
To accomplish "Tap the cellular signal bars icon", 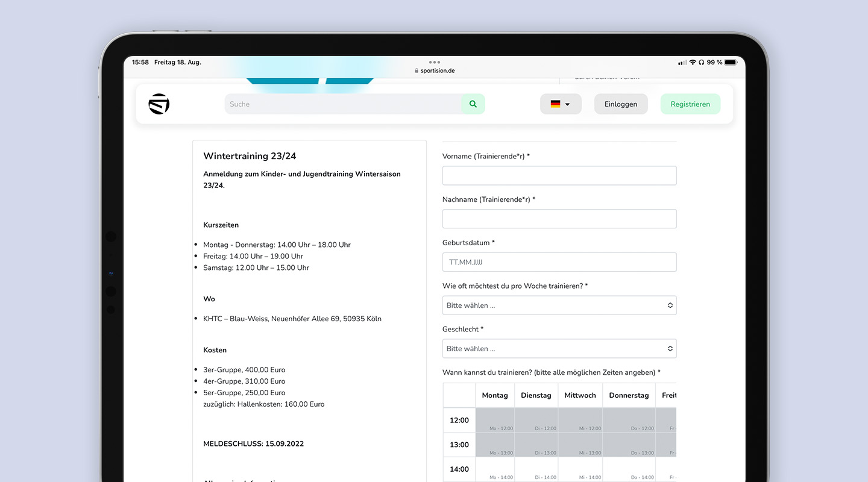I will (682, 62).
